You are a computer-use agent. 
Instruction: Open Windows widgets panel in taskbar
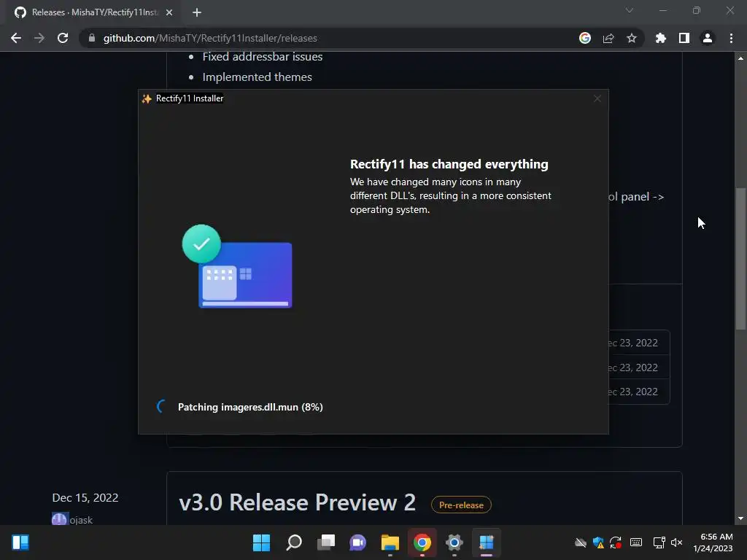[x=20, y=542]
